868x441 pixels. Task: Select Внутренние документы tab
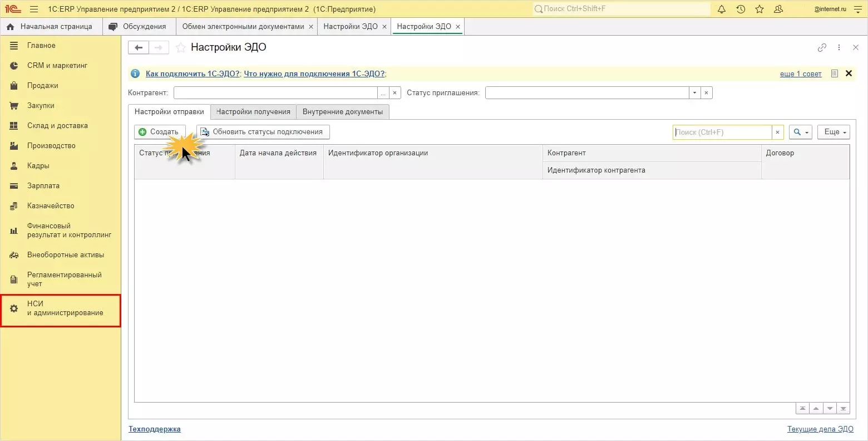point(343,112)
